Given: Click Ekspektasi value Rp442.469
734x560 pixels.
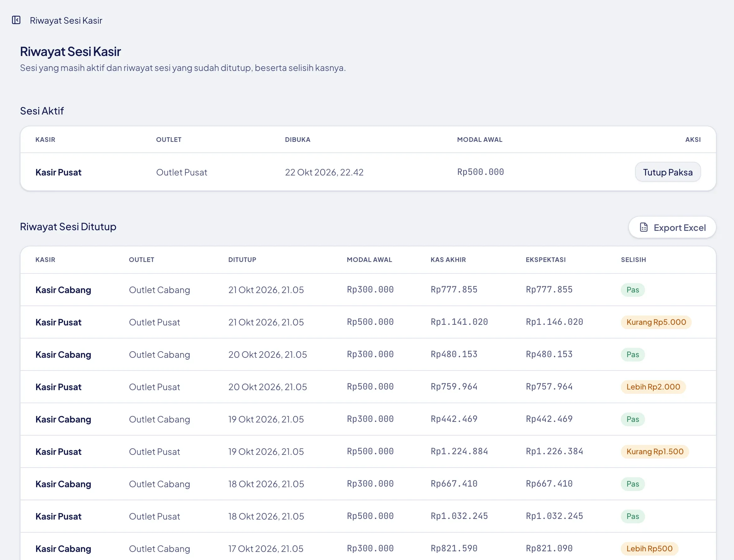Looking at the screenshot, I should tap(549, 419).
